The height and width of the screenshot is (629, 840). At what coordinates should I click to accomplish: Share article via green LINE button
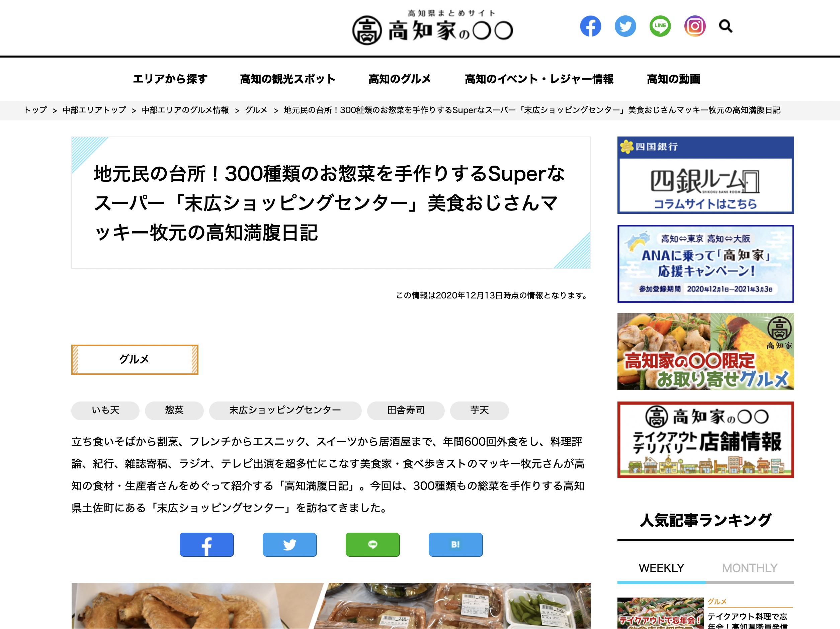[372, 544]
